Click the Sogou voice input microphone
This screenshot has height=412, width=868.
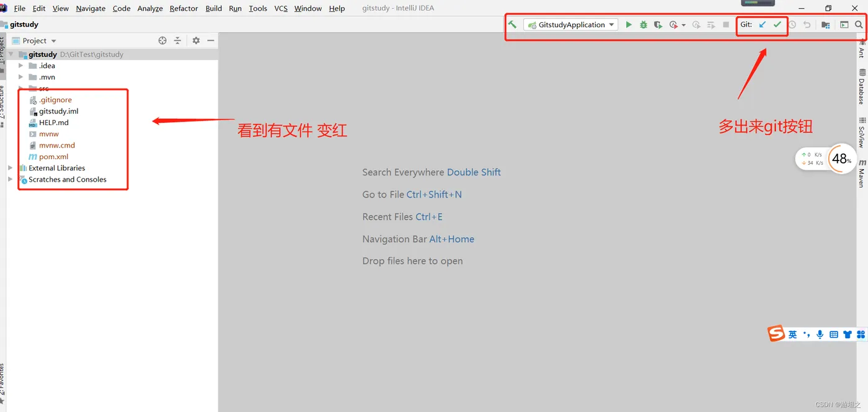(820, 335)
